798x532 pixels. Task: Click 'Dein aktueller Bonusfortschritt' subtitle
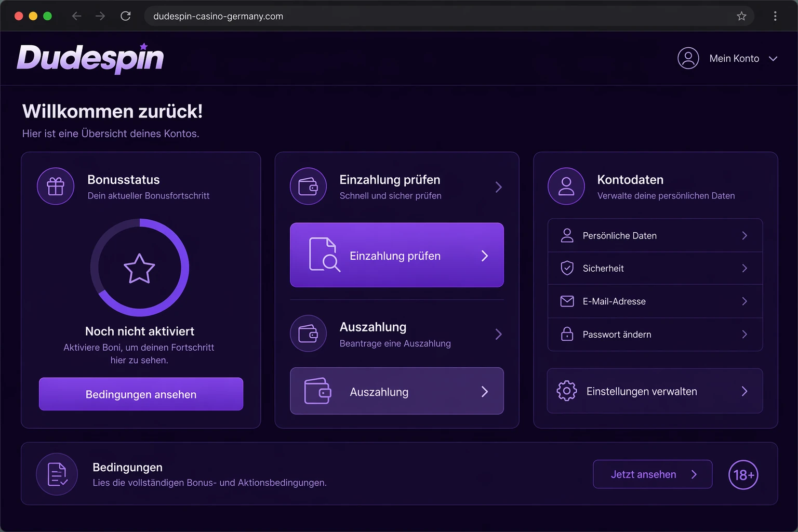pos(149,196)
